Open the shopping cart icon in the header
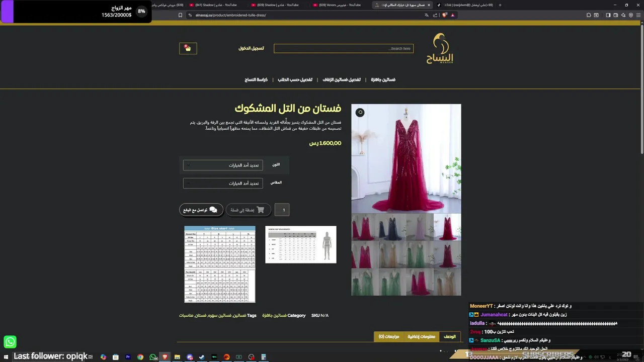 point(188,48)
